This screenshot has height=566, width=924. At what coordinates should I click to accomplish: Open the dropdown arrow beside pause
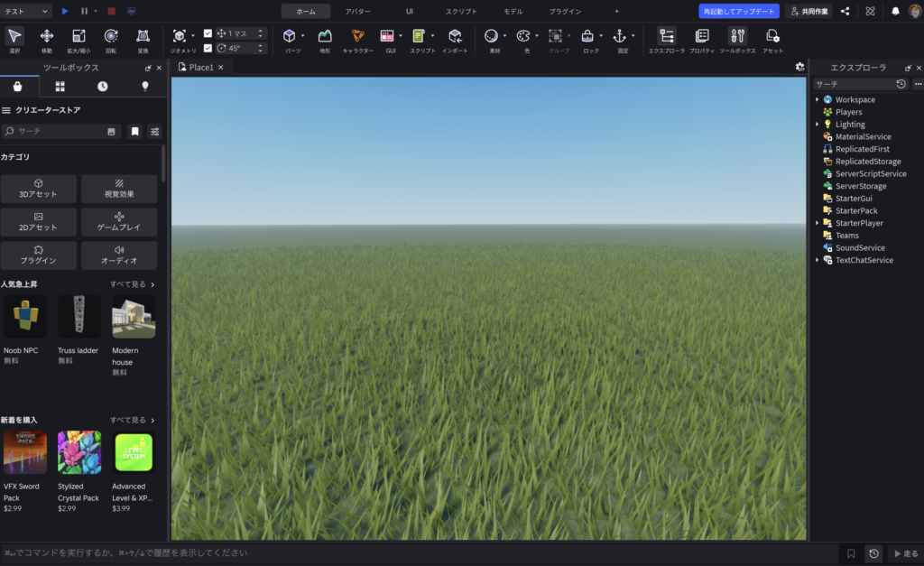pos(96,11)
